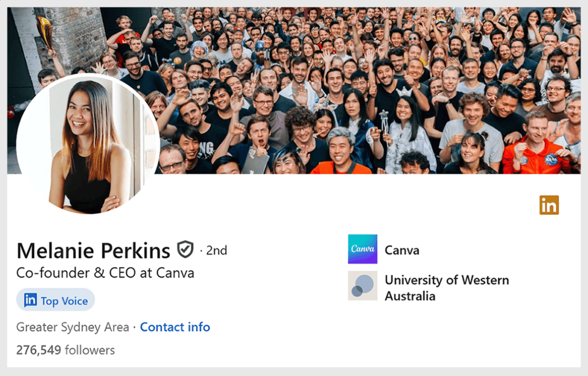Click the name Melanie Perkins
588x376 pixels.
pyautogui.click(x=94, y=250)
